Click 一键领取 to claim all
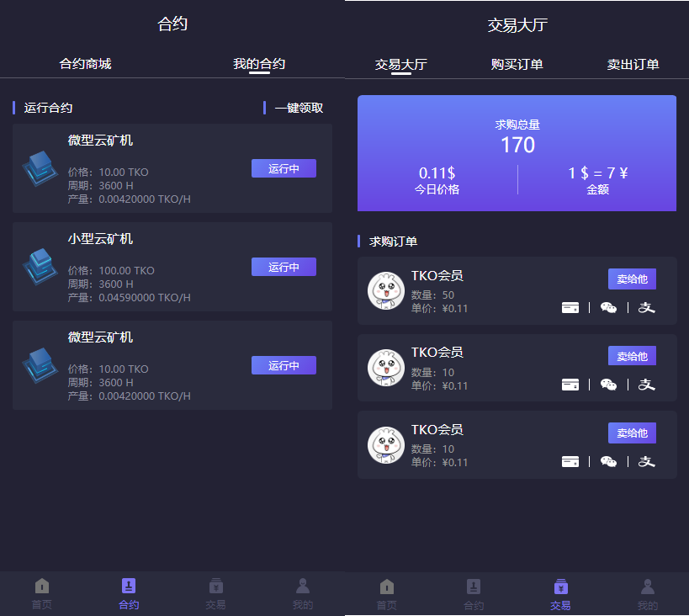 (x=299, y=108)
